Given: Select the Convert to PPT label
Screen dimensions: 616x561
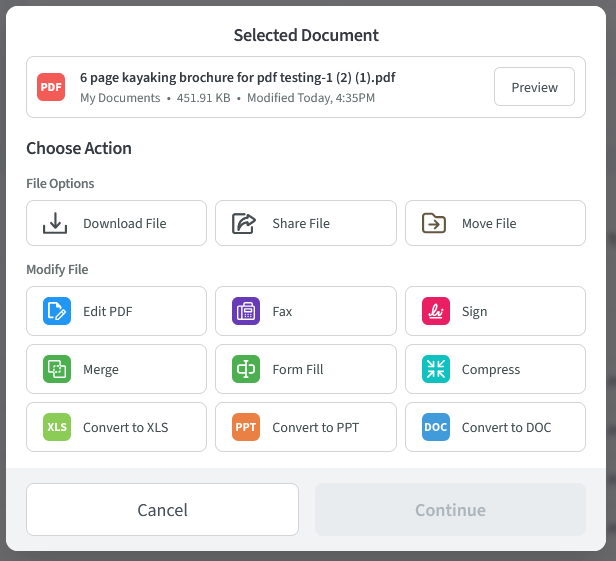Looking at the screenshot, I should tap(315, 427).
